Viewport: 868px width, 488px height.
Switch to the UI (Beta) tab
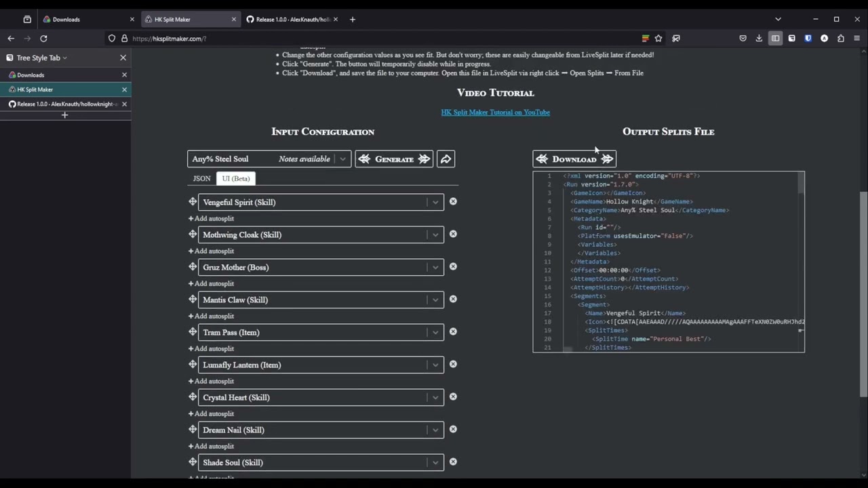point(236,178)
